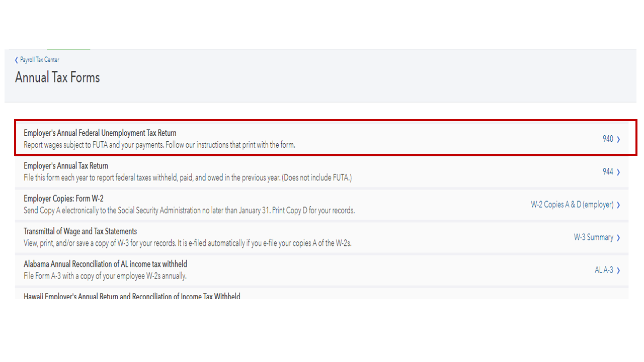This screenshot has width=644, height=362.
Task: Open the W-3 Summary link
Action: click(x=593, y=237)
